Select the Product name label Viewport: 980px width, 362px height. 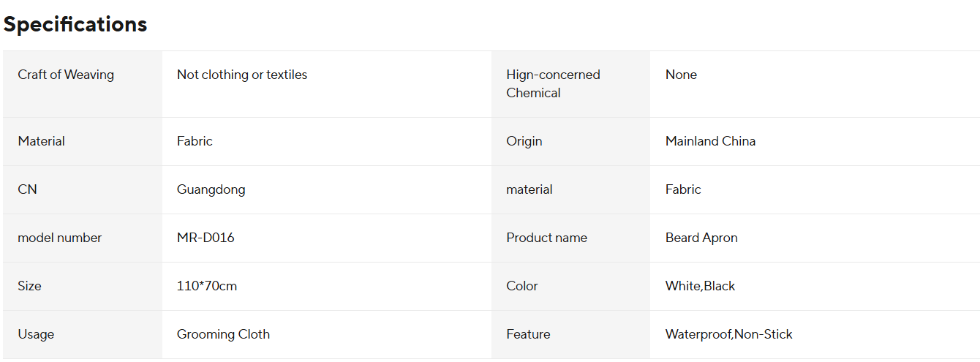pyautogui.click(x=546, y=238)
